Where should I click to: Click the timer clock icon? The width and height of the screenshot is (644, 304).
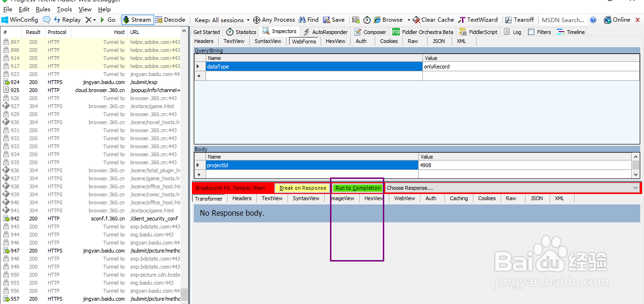tap(367, 20)
